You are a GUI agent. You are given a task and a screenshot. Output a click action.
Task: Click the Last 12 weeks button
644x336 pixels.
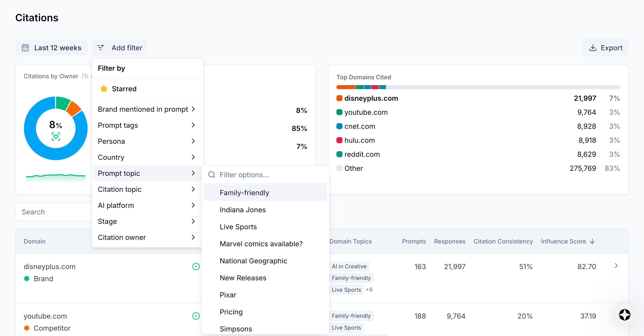pyautogui.click(x=52, y=48)
